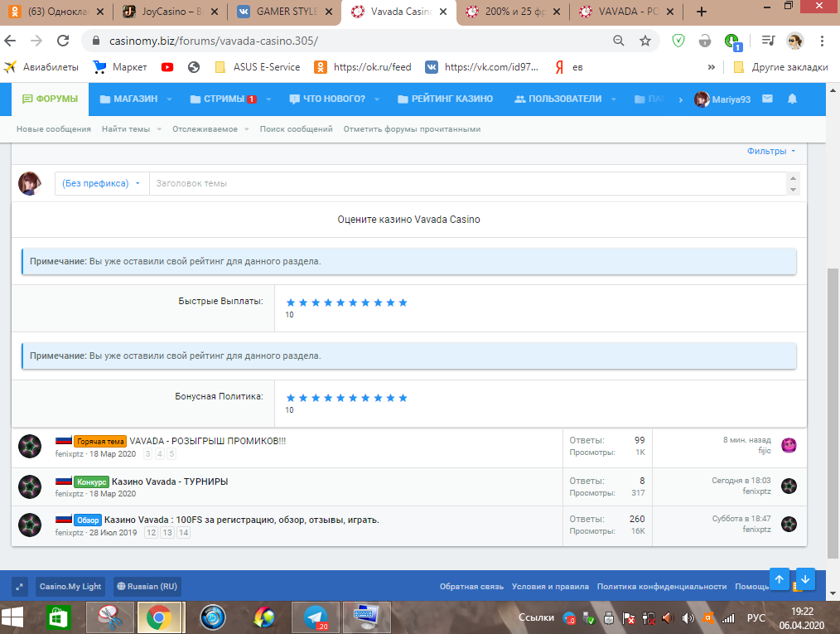Open the new tab plus button
The width and height of the screenshot is (840, 634).
(x=702, y=12)
